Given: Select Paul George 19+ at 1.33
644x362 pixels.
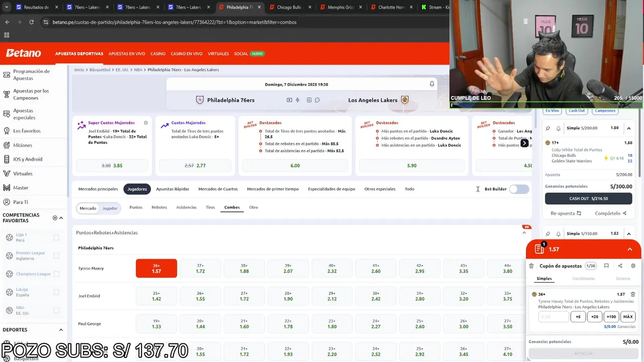Looking at the screenshot, I should [156, 324].
